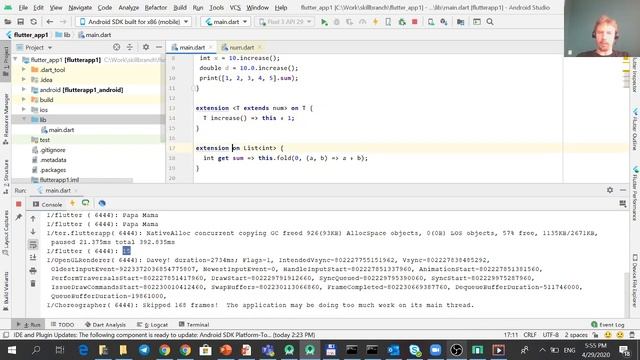Click the 2 spaces indent status entry
The height and width of the screenshot is (360, 640).
pos(576,335)
